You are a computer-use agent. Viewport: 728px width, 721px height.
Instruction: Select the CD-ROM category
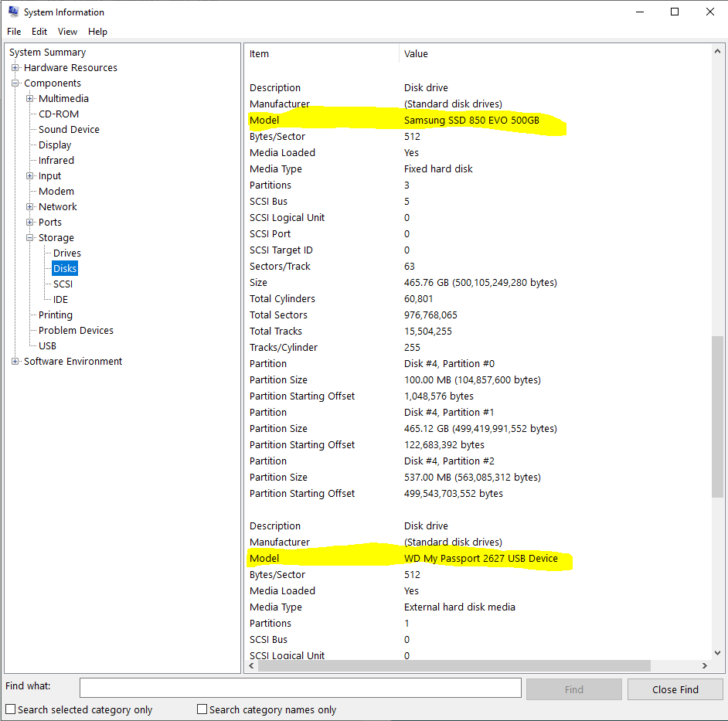pyautogui.click(x=59, y=114)
